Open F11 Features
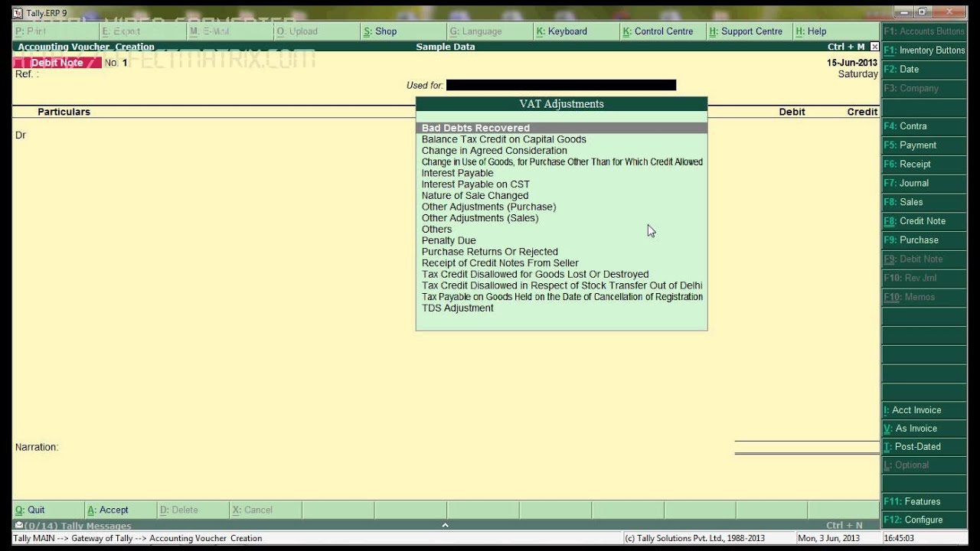Viewport: 980px width, 551px height. pyautogui.click(x=924, y=502)
